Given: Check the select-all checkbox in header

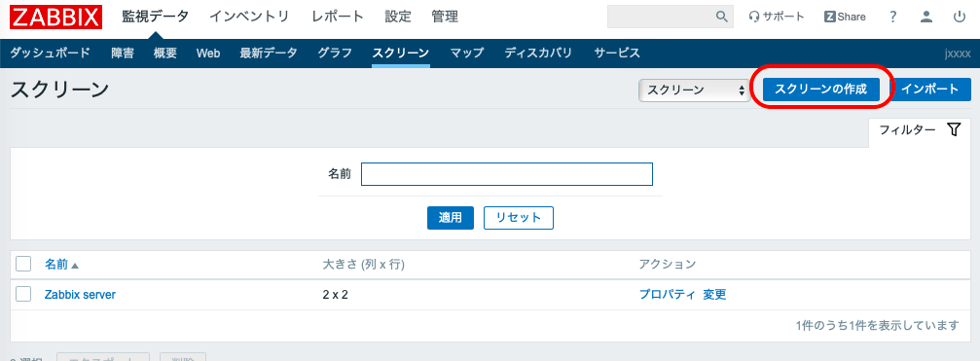Looking at the screenshot, I should pos(23,265).
